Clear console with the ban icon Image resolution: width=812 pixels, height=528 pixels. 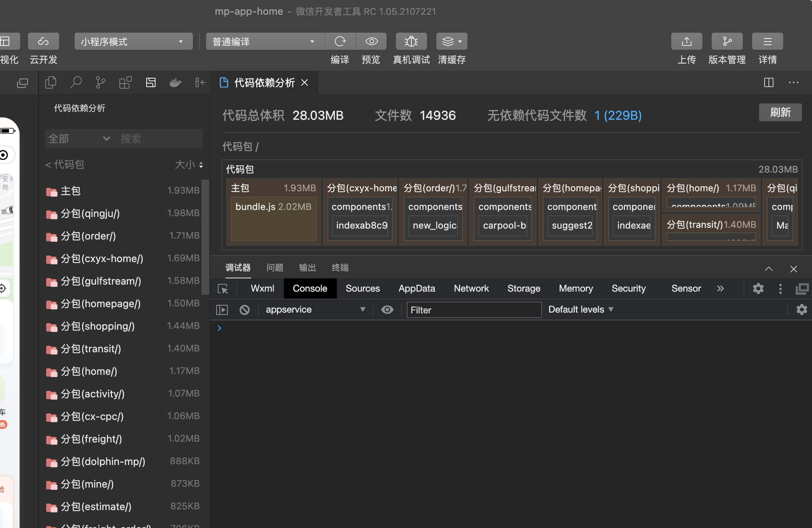[x=245, y=309]
